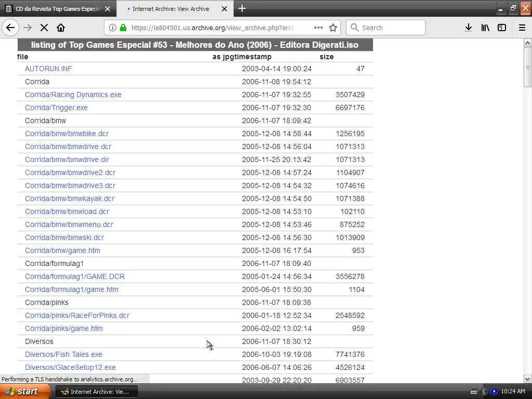Open the Firefox hamburger menu
Screen dimensions: 532x399
point(522,28)
